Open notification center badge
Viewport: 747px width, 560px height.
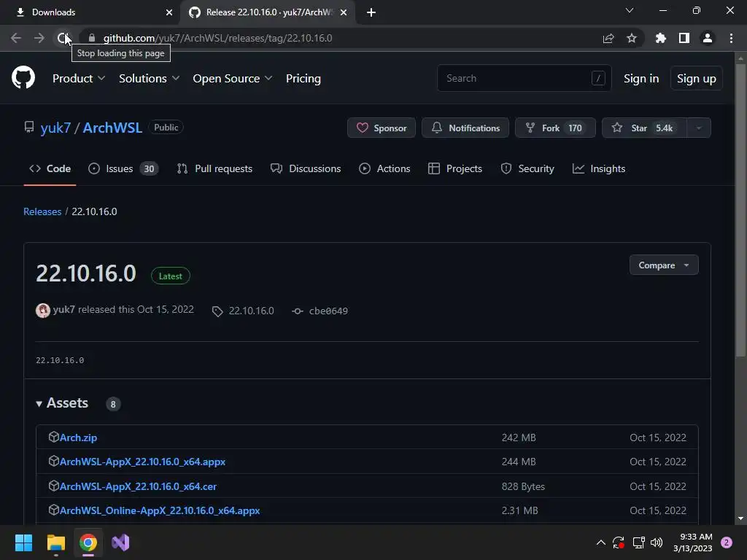pos(727,542)
